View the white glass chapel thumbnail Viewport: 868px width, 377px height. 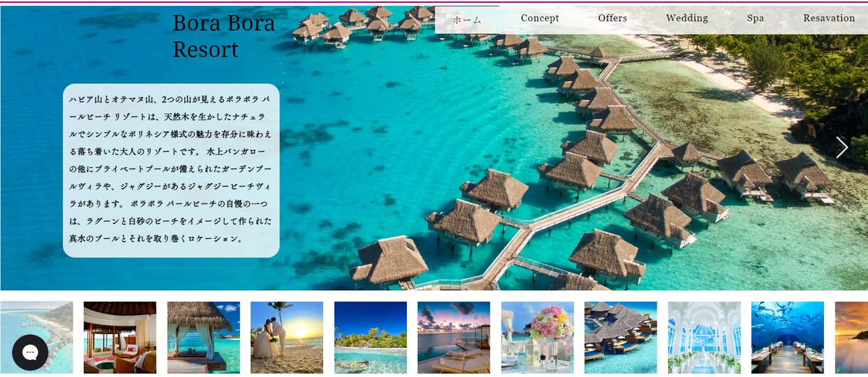704,337
